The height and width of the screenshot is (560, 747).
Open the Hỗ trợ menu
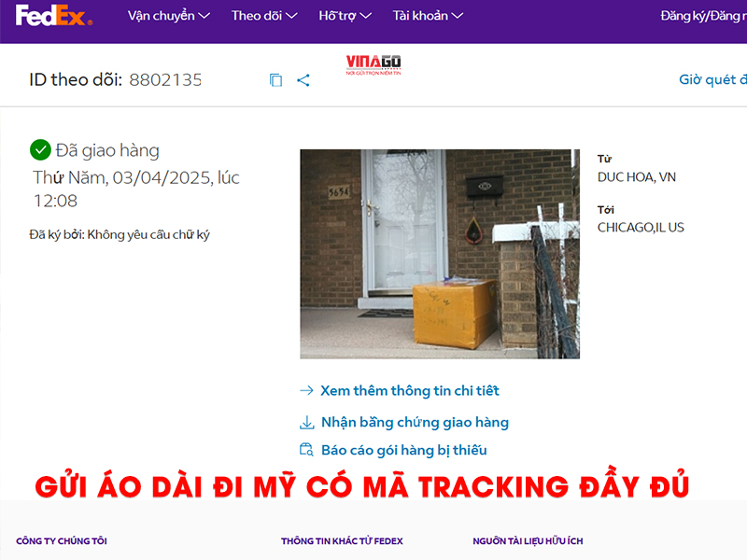point(345,16)
